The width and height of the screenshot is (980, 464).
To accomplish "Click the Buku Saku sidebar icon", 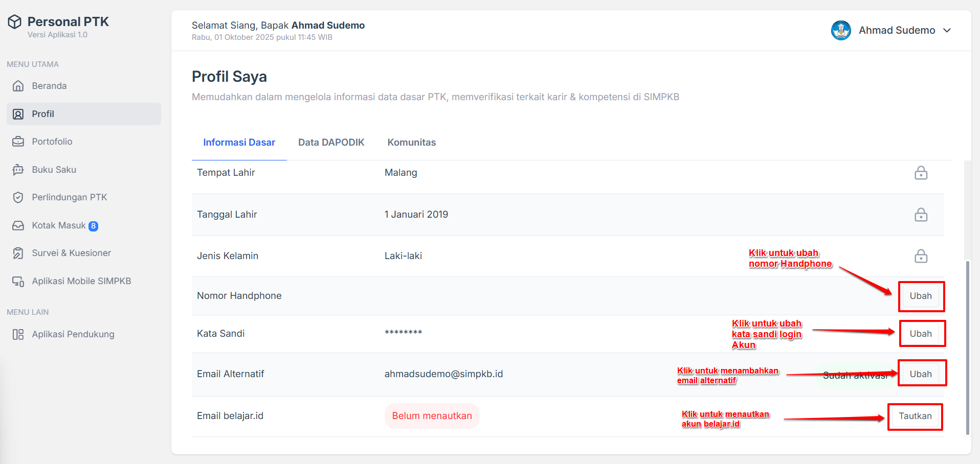I will click(18, 170).
